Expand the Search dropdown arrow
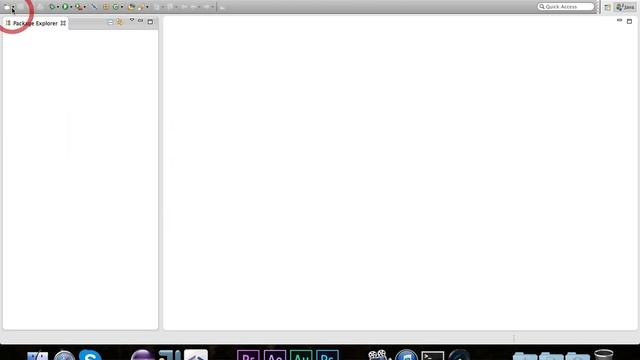The image size is (640, 360). [x=147, y=7]
